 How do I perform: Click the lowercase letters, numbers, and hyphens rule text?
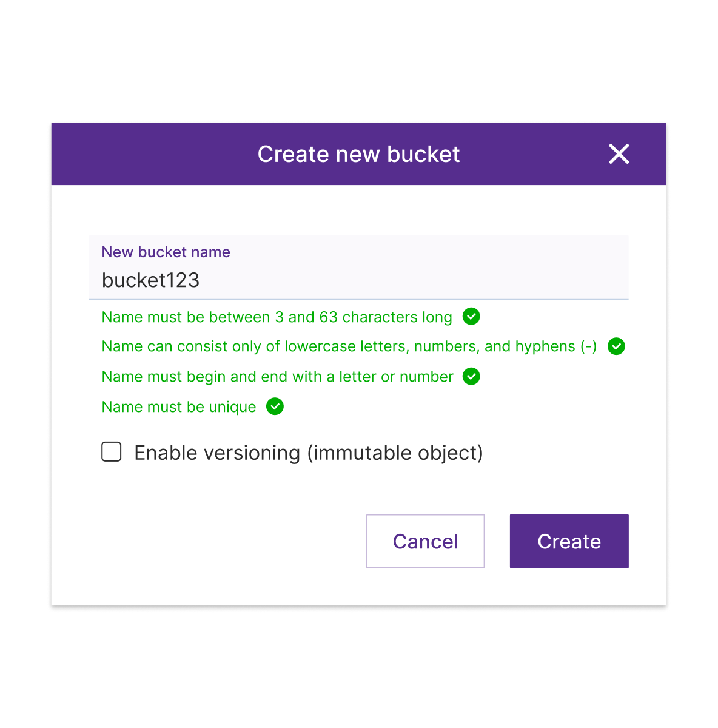click(349, 346)
